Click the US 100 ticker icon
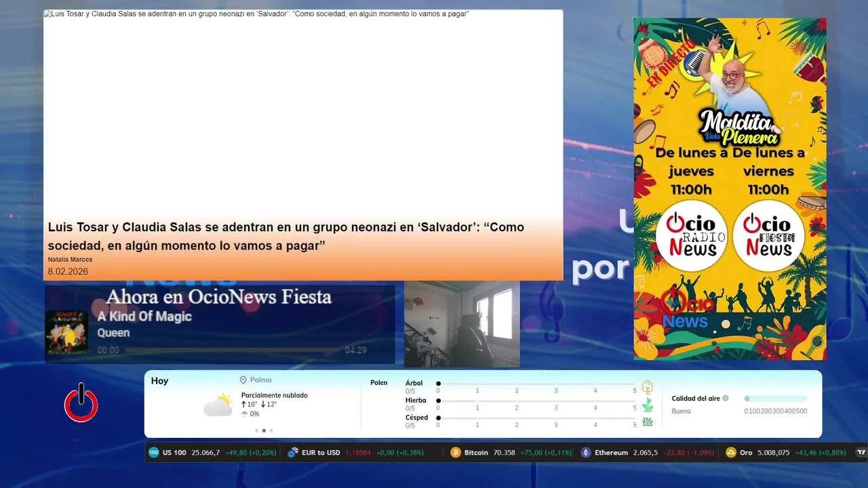Screen dimensions: 868x488 coord(154,453)
